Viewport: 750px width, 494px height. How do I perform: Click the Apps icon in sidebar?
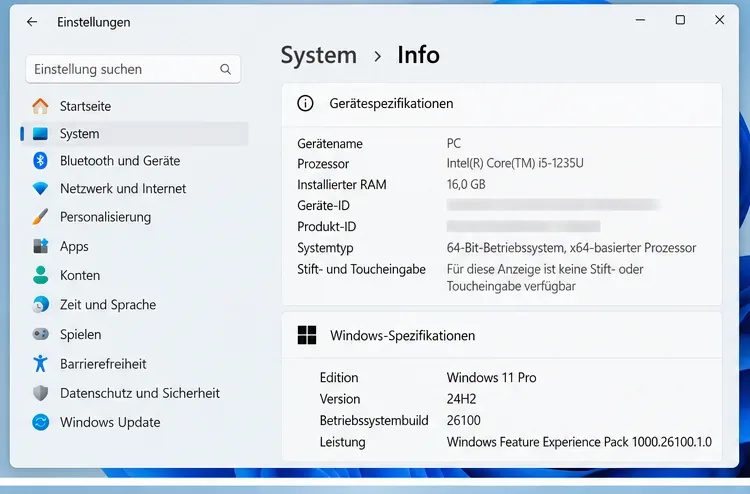pyautogui.click(x=41, y=246)
